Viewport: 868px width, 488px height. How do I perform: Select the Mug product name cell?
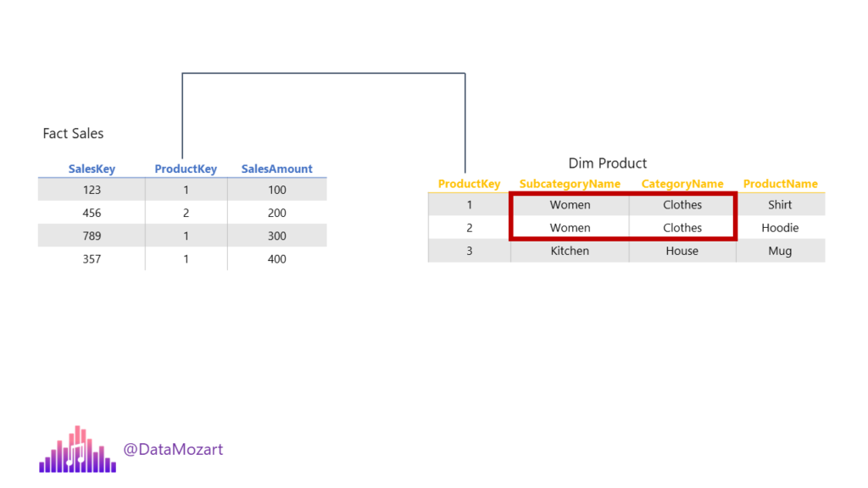click(x=780, y=251)
